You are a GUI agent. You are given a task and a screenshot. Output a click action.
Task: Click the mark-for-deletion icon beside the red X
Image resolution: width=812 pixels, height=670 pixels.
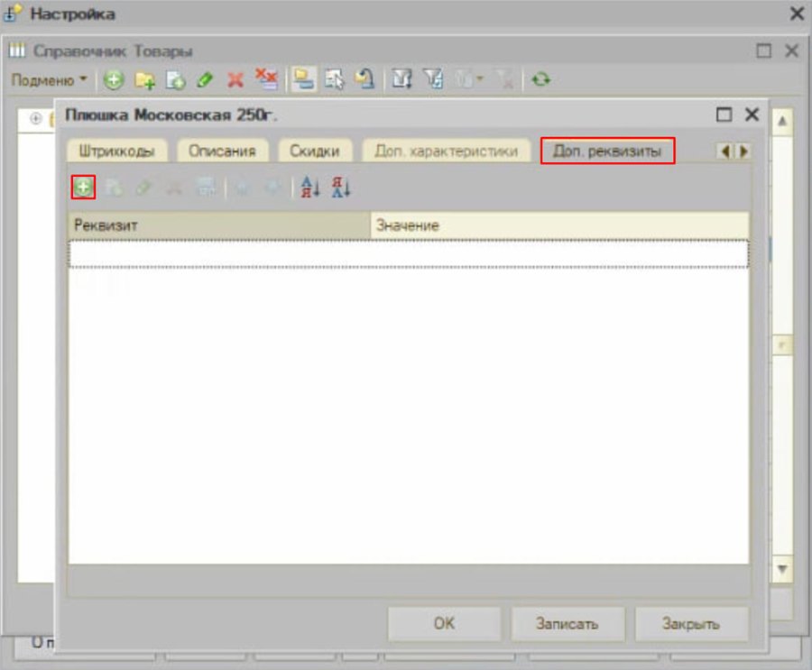267,79
